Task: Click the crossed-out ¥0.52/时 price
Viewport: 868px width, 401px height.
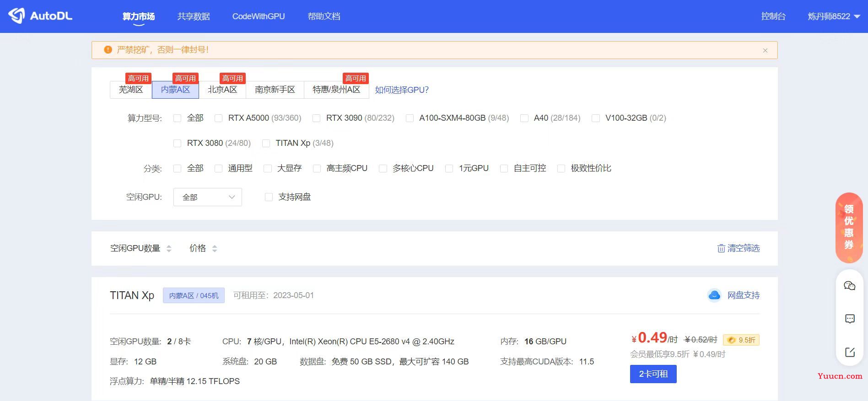Action: (701, 340)
